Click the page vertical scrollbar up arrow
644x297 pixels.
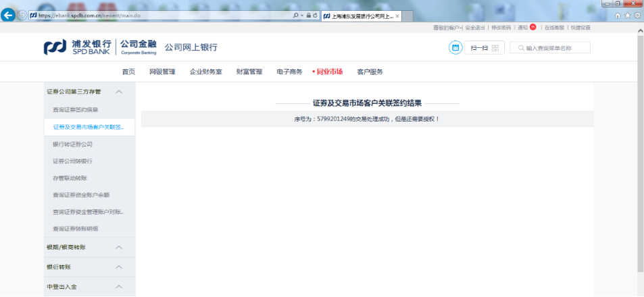tap(639, 30)
